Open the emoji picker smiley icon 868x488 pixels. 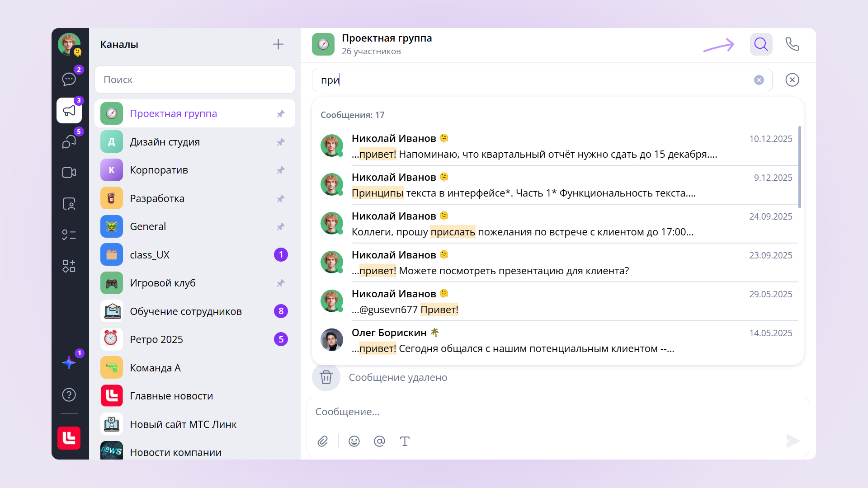(x=354, y=441)
